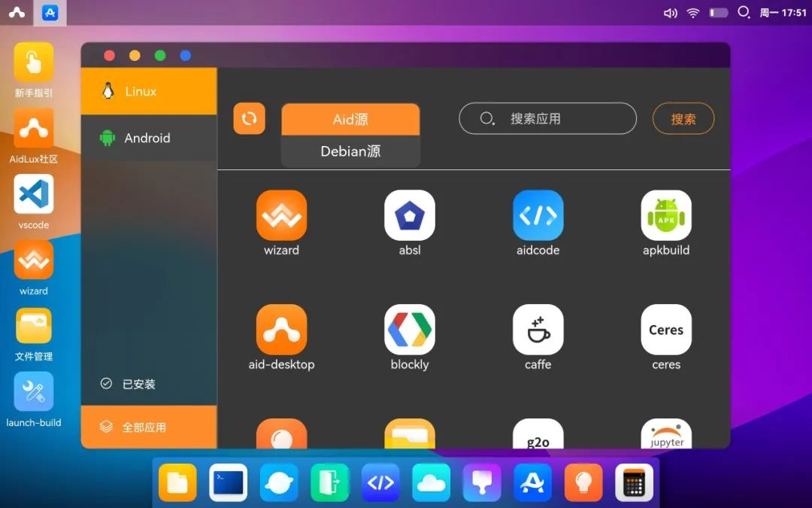Choose the Aid源 source option
The height and width of the screenshot is (508, 812).
(350, 119)
